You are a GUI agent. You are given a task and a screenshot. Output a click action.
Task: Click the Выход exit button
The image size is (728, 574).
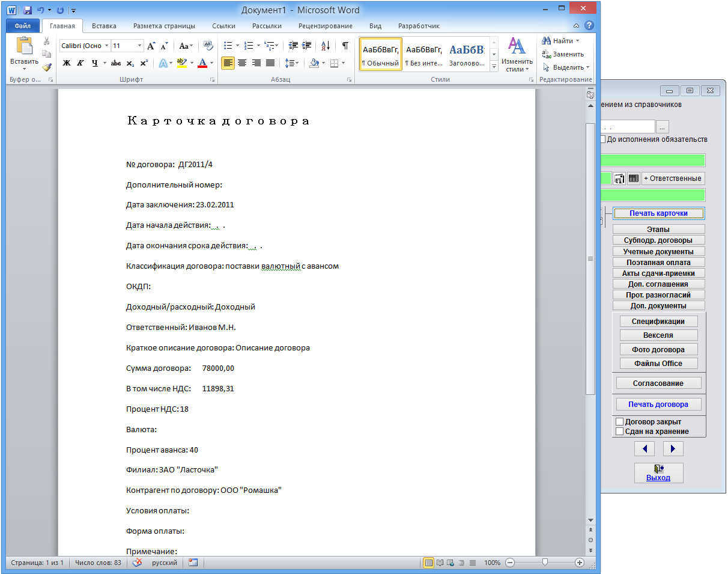[x=658, y=473]
